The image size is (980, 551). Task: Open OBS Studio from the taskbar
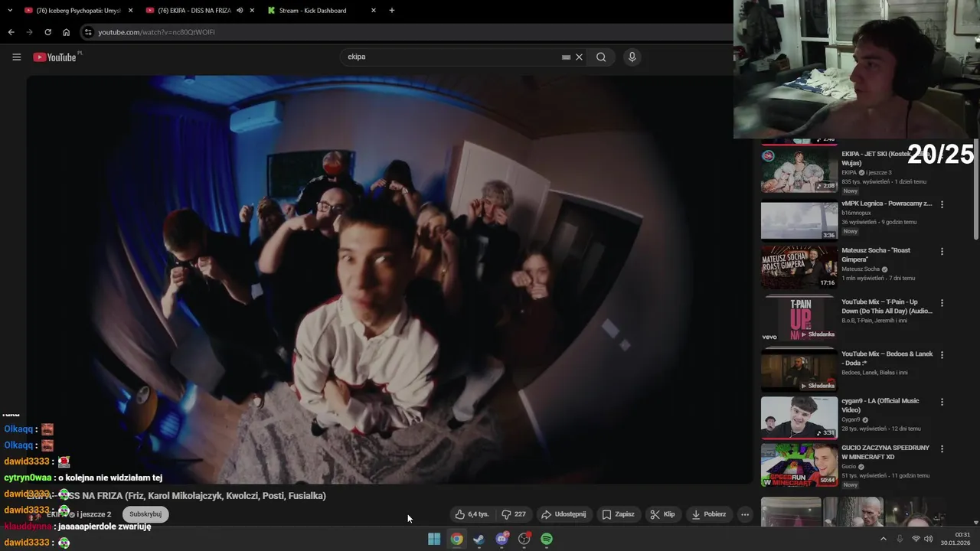point(524,539)
